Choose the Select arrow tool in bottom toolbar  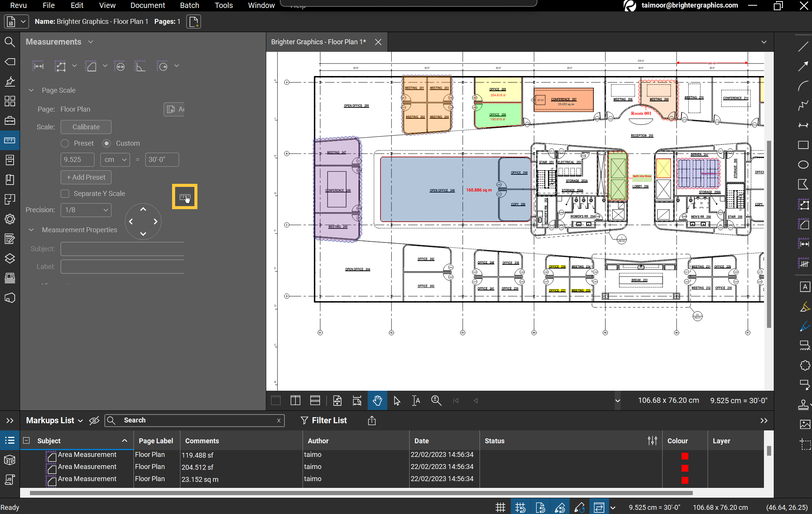(x=397, y=401)
